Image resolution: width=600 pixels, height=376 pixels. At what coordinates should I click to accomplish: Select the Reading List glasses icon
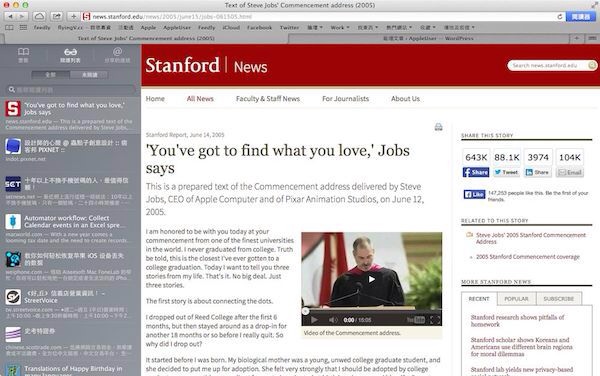tap(70, 55)
